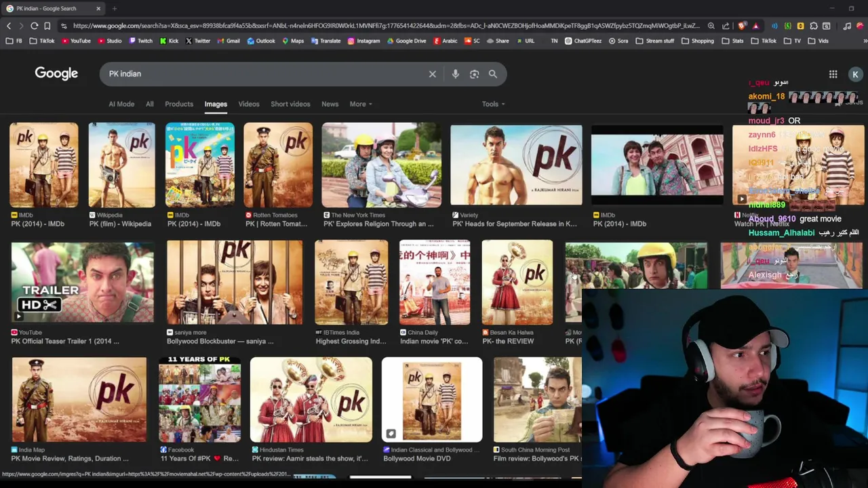Switch to the Short videos tab
The image size is (868, 488).
click(x=290, y=104)
